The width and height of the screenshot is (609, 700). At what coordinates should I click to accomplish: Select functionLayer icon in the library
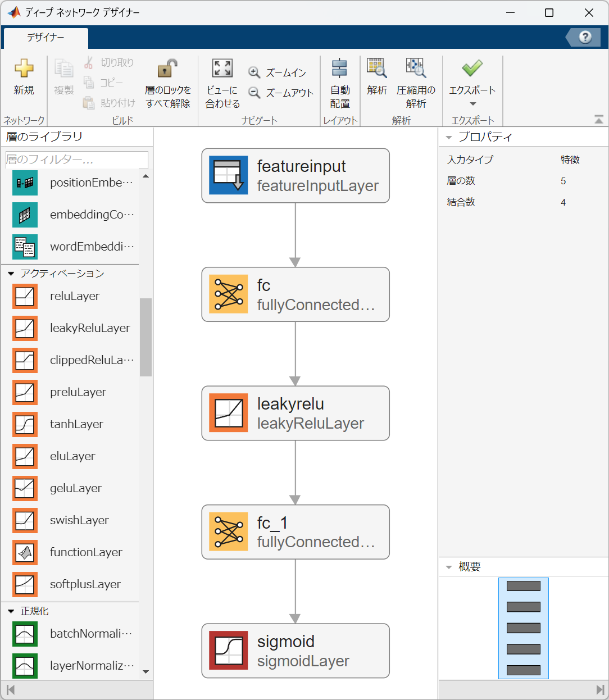(25, 552)
